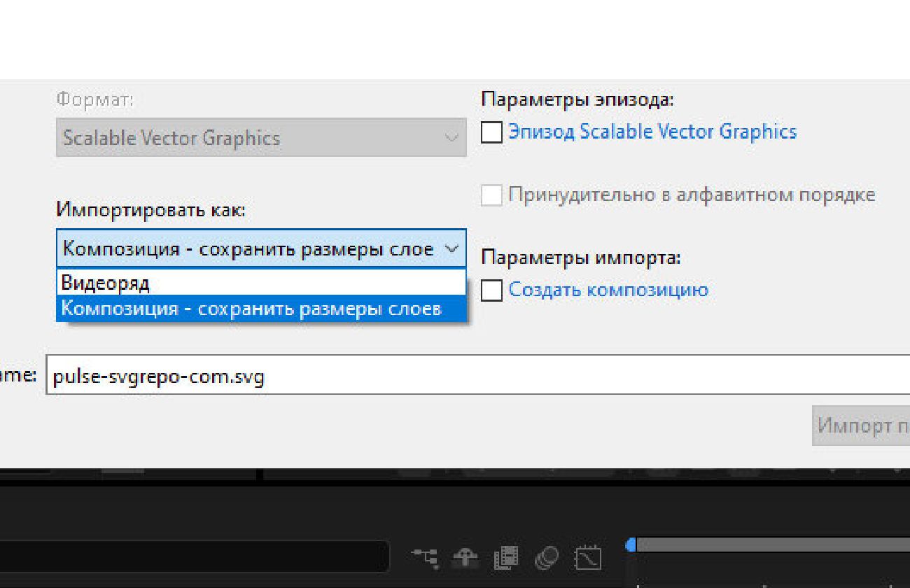The image size is (910, 588).
Task: Open the "Формат" Scalable Vector Graphics dropdown
Action: (x=261, y=137)
